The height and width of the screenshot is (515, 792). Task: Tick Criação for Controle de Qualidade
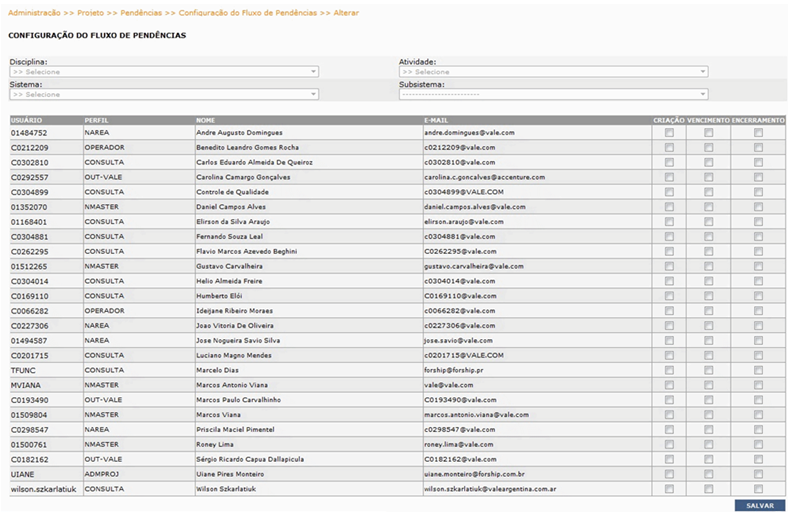[x=669, y=192]
